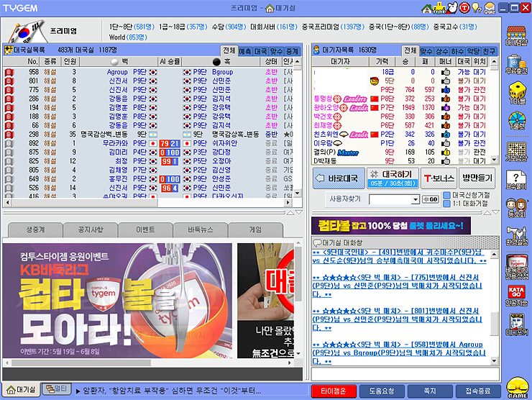Click the white mouse mascot icon
The width and height of the screenshot is (532, 400).
click(x=452, y=7)
